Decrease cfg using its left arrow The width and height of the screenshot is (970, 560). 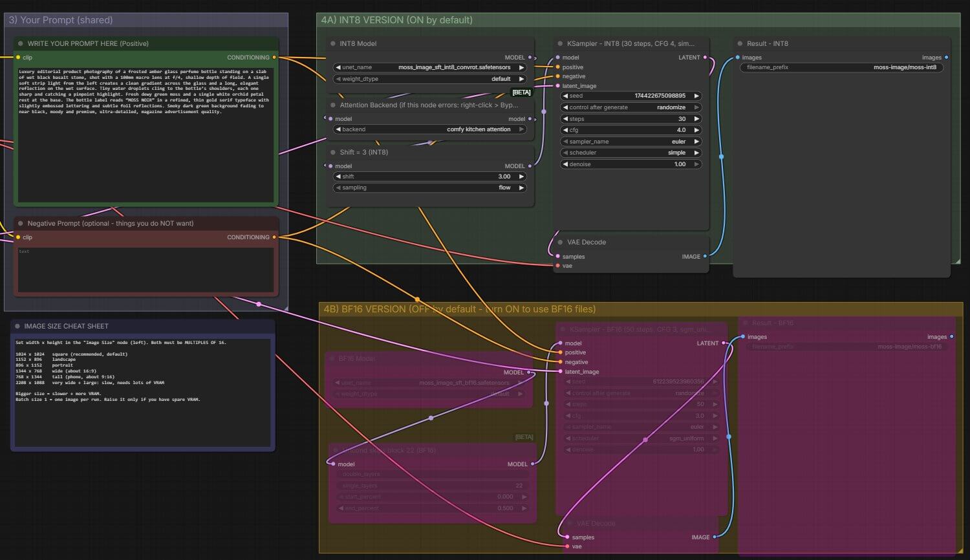point(565,130)
